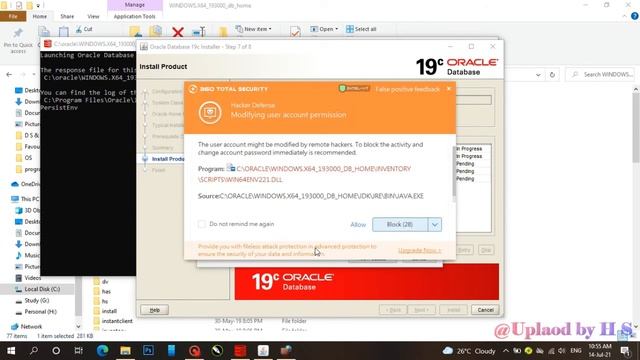Click the Java installer taskbar icon

pyautogui.click(x=263, y=351)
